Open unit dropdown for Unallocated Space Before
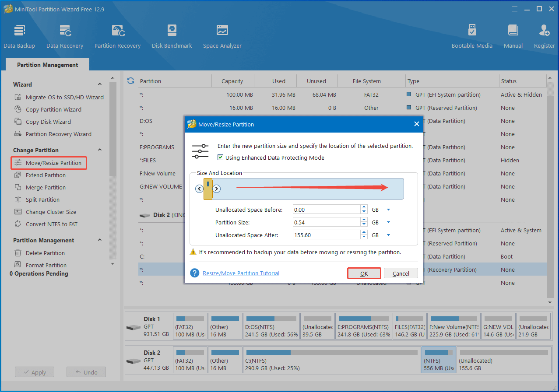Image resolution: width=559 pixels, height=392 pixels. coord(388,210)
